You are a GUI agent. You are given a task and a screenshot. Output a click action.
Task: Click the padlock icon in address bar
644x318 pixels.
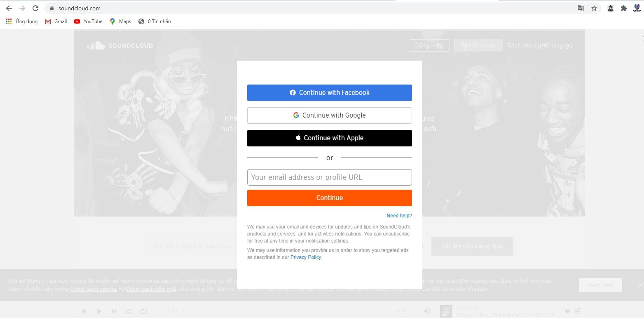click(x=52, y=8)
